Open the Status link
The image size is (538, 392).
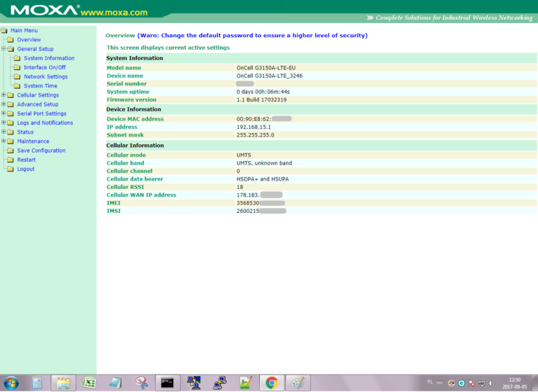(25, 132)
